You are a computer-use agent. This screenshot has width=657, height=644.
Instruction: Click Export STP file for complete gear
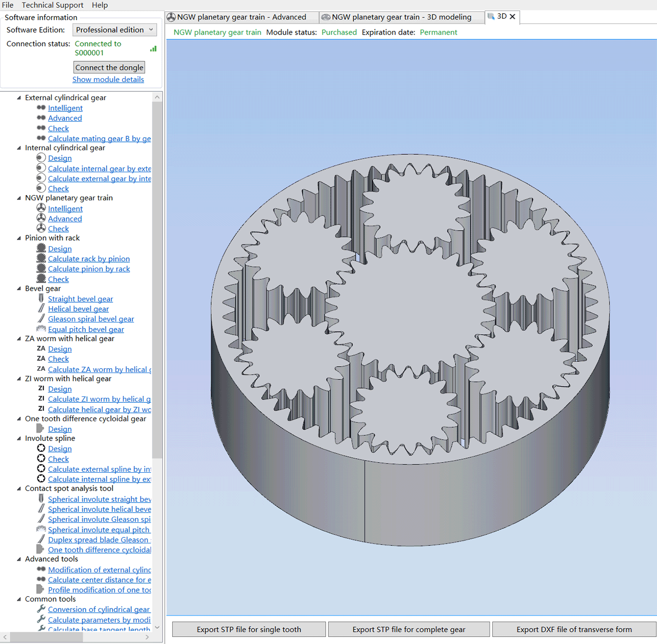pyautogui.click(x=409, y=629)
